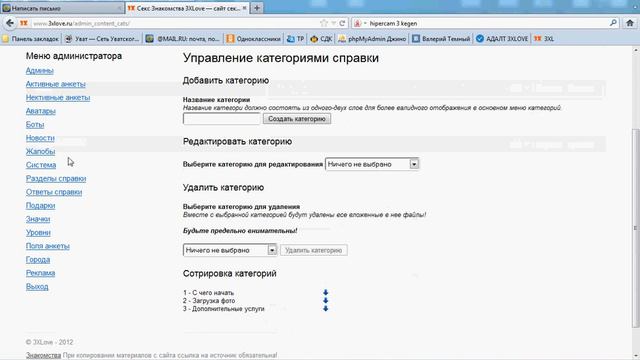Open the @MAIL.RU bookmark
The image size is (640, 360).
[183, 39]
